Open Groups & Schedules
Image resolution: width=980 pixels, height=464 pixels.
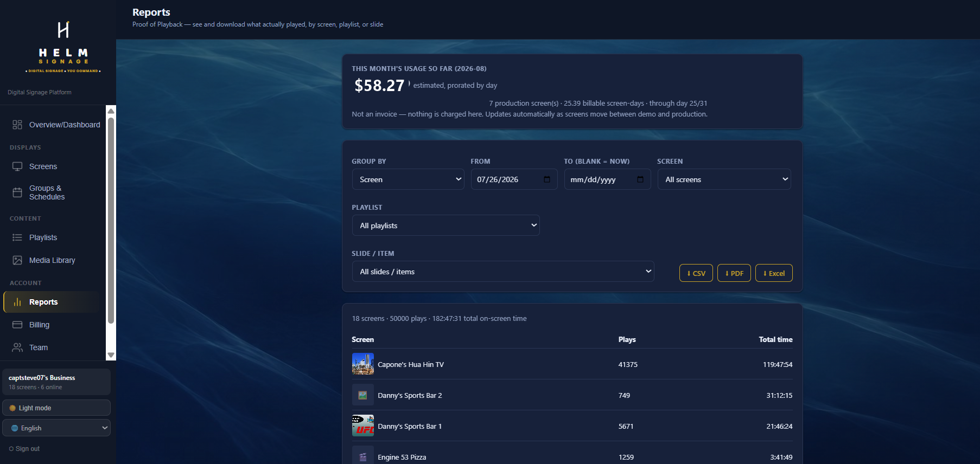(53, 192)
